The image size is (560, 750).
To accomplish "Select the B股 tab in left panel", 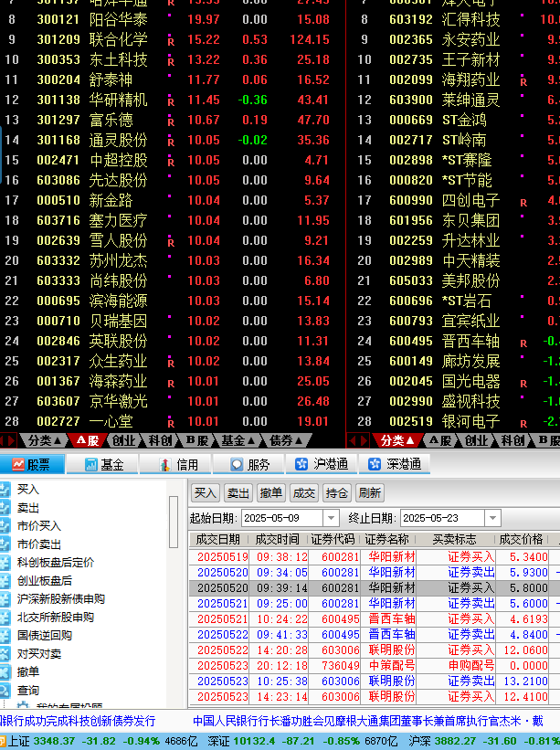I will tap(196, 440).
